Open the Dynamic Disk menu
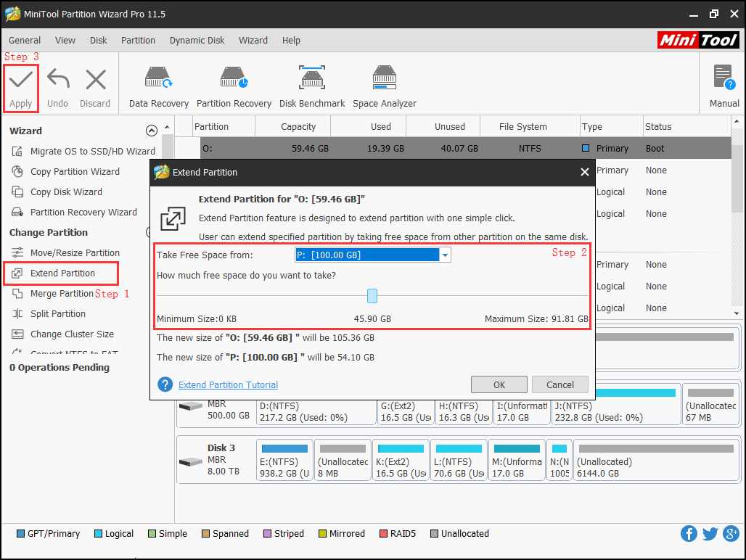The height and width of the screenshot is (560, 746). 197,41
